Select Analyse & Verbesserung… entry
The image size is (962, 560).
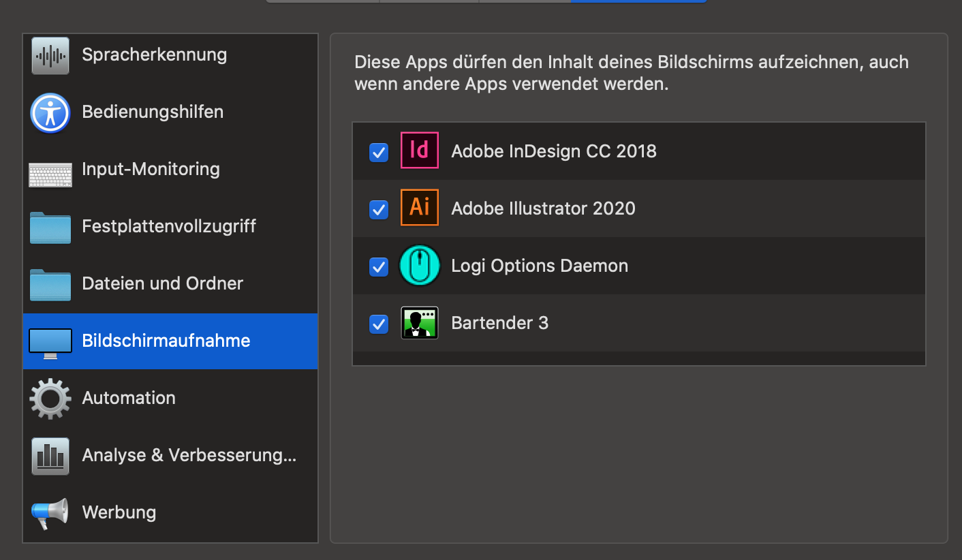click(x=170, y=456)
